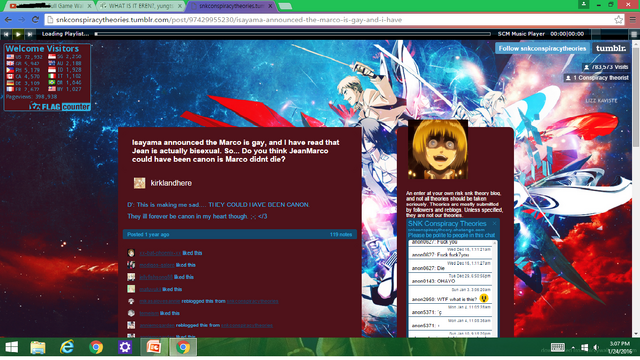Image resolution: width=640 pixels, height=360 pixels.
Task: Play the SCM music player
Action: pos(18,34)
